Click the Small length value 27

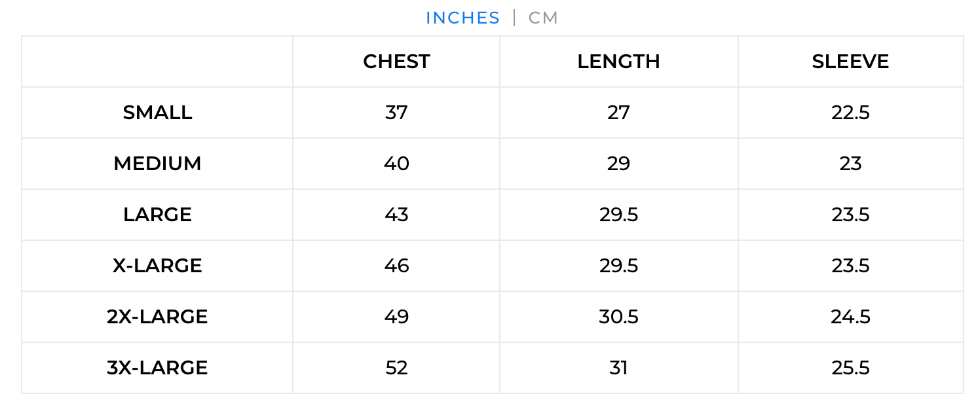pos(618,113)
